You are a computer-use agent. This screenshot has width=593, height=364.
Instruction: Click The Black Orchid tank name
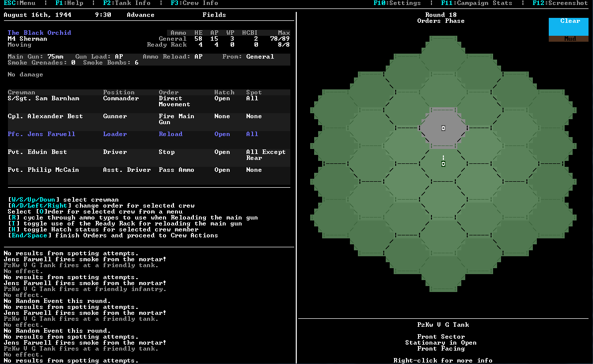pos(39,32)
